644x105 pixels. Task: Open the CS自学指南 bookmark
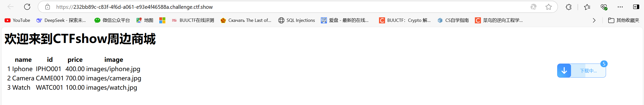click(x=453, y=20)
